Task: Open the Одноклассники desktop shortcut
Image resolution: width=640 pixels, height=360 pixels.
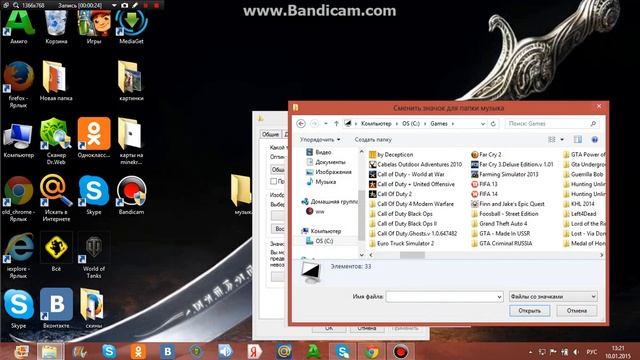Action: [94, 138]
